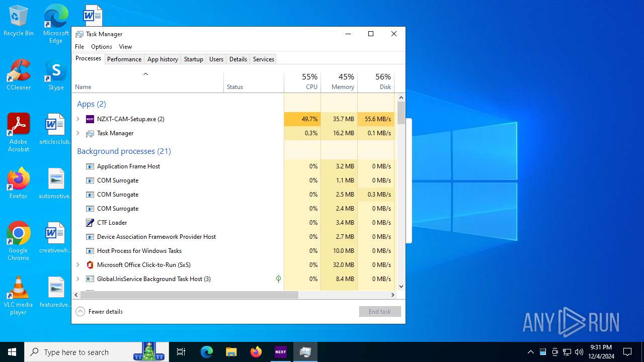Image resolution: width=644 pixels, height=362 pixels.
Task: Select the VLC media player desktop shortcut
Action: [19, 296]
